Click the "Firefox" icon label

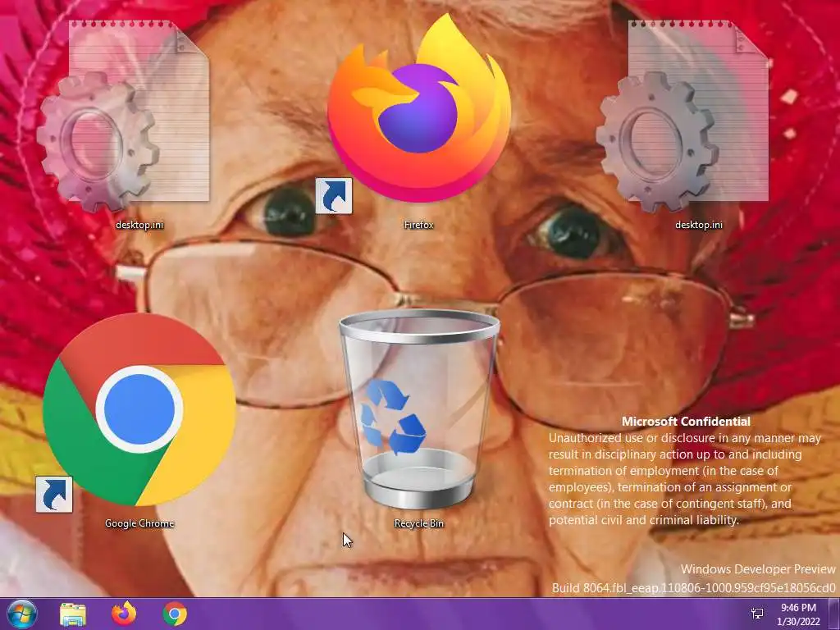419,225
